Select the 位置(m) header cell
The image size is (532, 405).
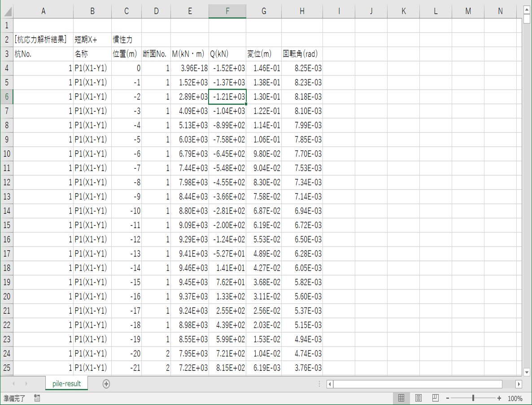(x=126, y=54)
